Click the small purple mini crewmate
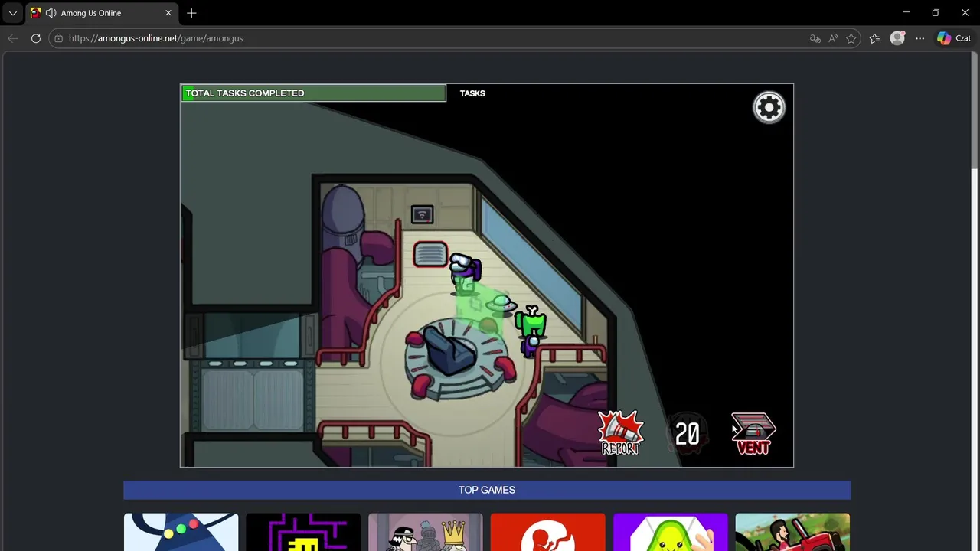Screen dimensions: 980x551 tap(530, 347)
